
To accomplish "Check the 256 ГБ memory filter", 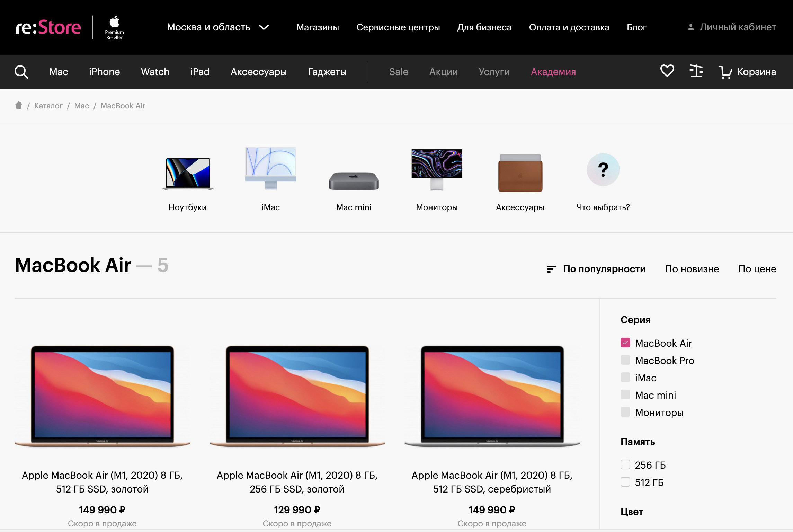I will click(625, 465).
